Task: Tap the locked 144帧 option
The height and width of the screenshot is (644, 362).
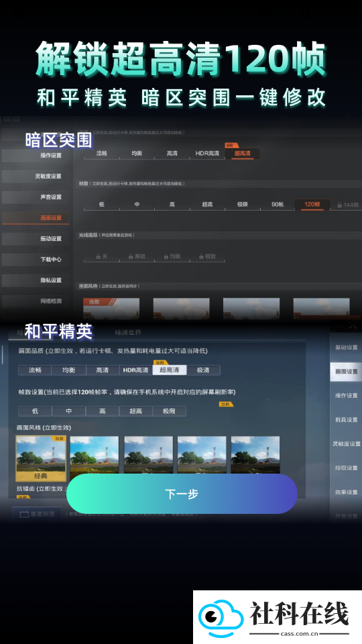Action: coord(348,205)
